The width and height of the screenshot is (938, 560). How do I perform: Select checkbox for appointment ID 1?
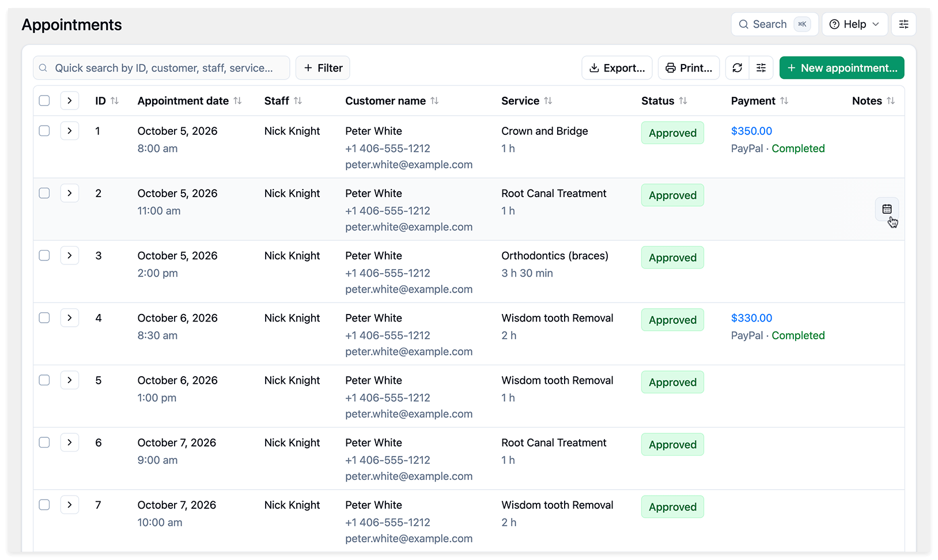click(44, 131)
